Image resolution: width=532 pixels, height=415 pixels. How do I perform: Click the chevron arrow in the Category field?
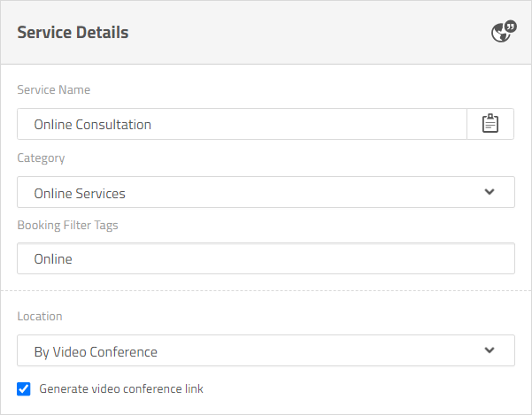coord(490,192)
